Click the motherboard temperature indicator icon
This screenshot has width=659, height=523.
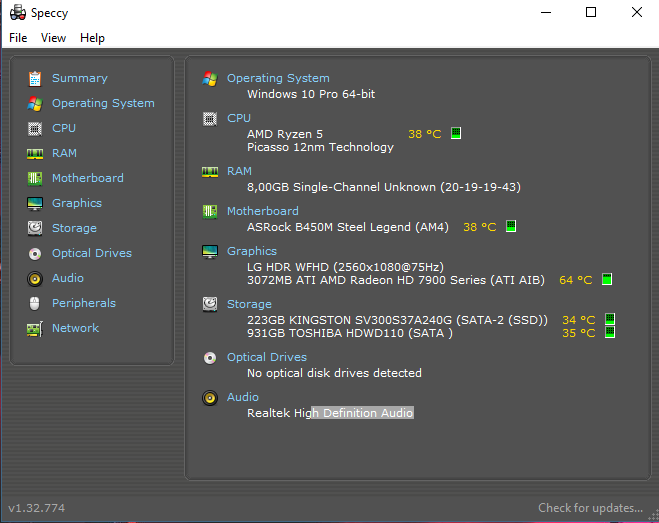[x=511, y=226]
